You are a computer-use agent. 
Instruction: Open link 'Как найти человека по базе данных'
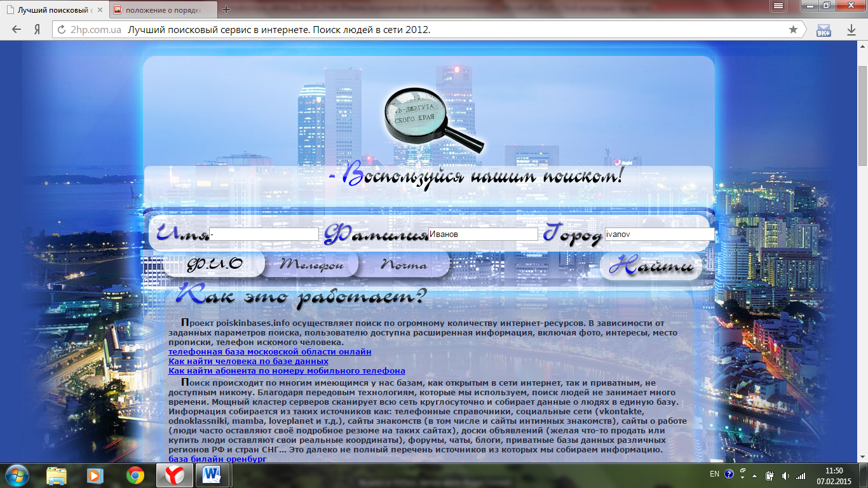248,361
